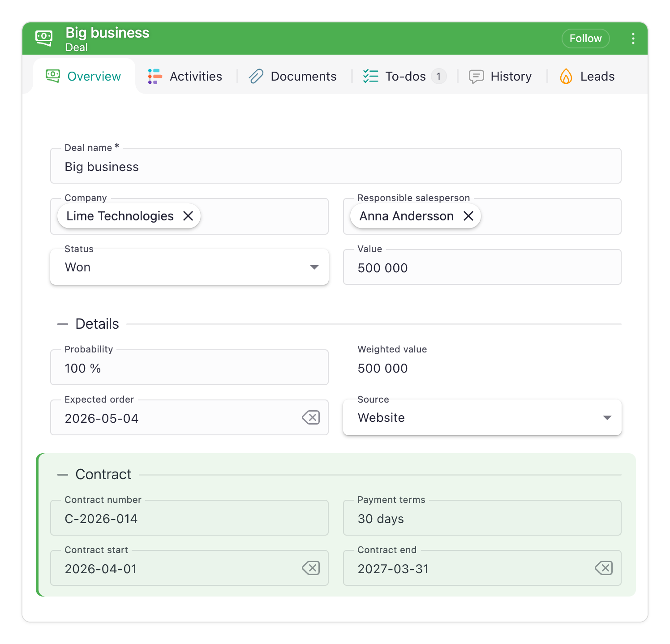This screenshot has width=670, height=644.
Task: Switch to the Documents tab
Action: point(293,77)
